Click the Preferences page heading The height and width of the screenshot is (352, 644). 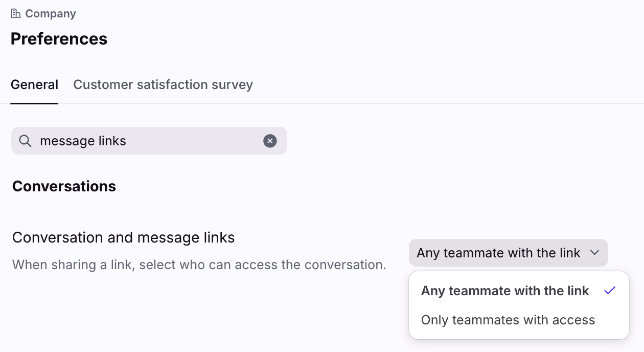point(59,39)
